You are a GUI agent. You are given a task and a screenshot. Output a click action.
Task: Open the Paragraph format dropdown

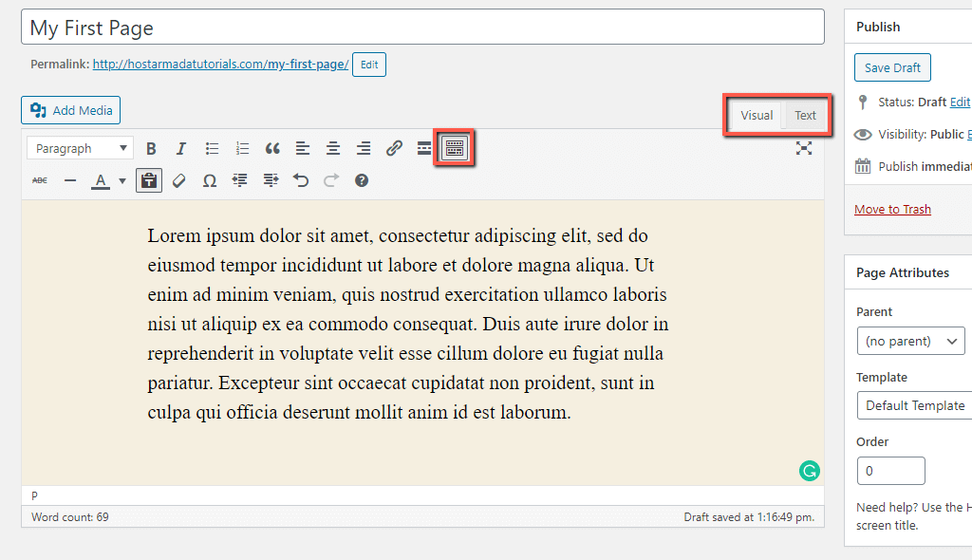pos(80,149)
